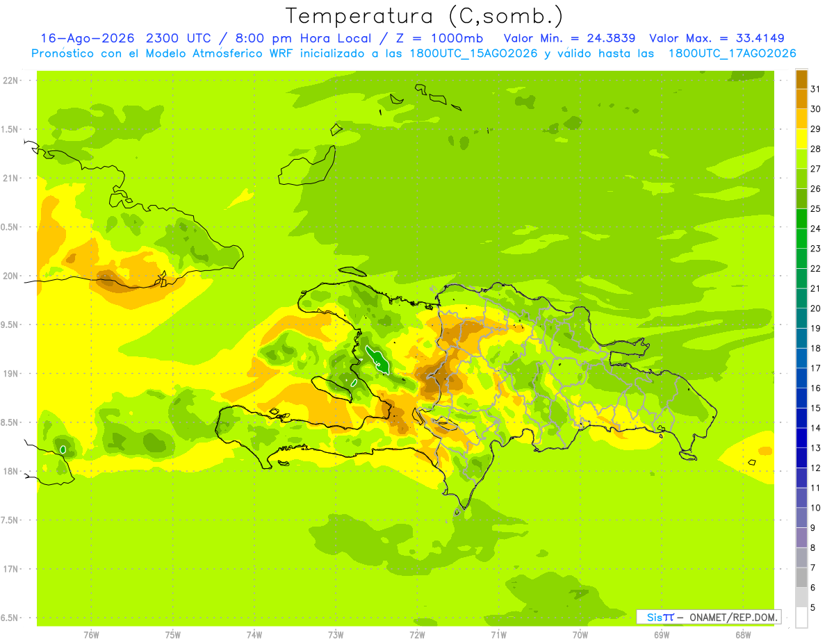Click the 73W longitude axis label

[336, 634]
